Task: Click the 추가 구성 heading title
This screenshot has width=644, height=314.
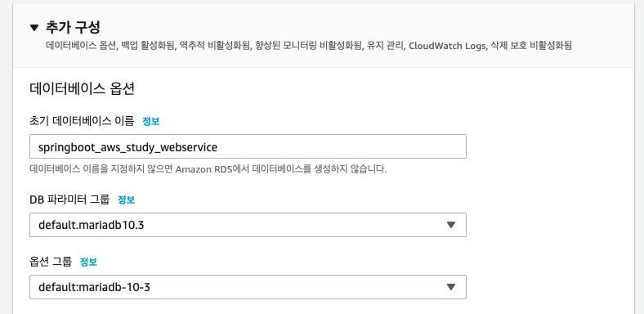Action: [73, 28]
